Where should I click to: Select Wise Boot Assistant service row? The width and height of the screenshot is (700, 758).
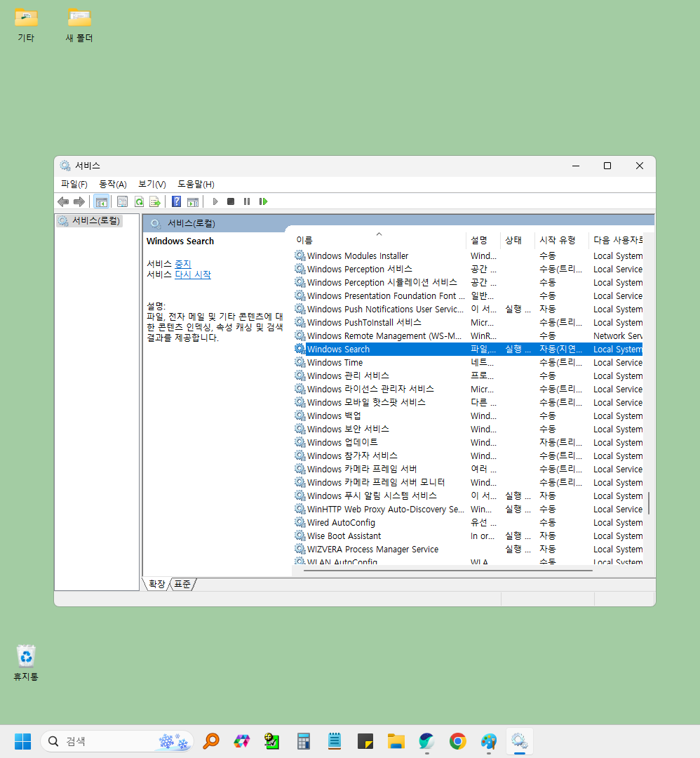coord(468,536)
